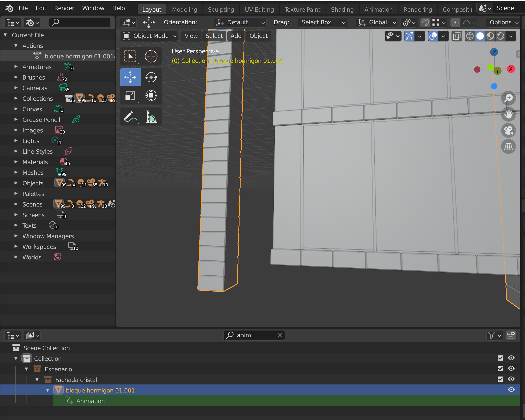Choose the Annotate pencil tool
Viewport: 525px width, 420px height.
(x=130, y=117)
